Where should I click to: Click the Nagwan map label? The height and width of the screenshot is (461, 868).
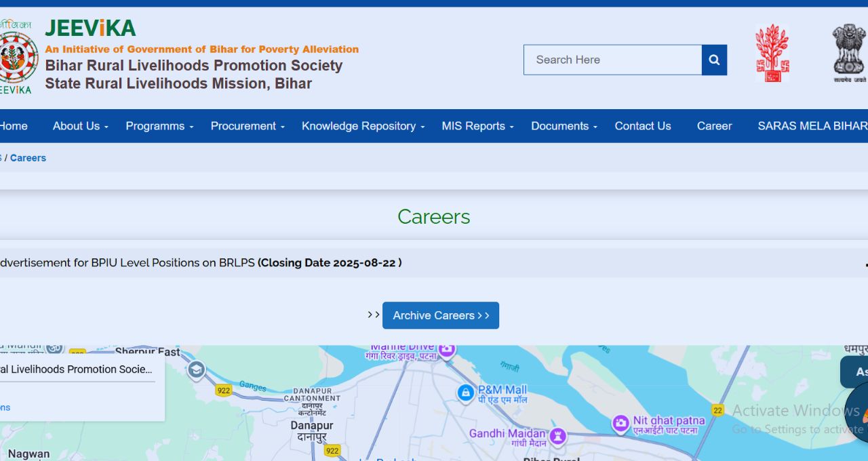click(x=28, y=454)
